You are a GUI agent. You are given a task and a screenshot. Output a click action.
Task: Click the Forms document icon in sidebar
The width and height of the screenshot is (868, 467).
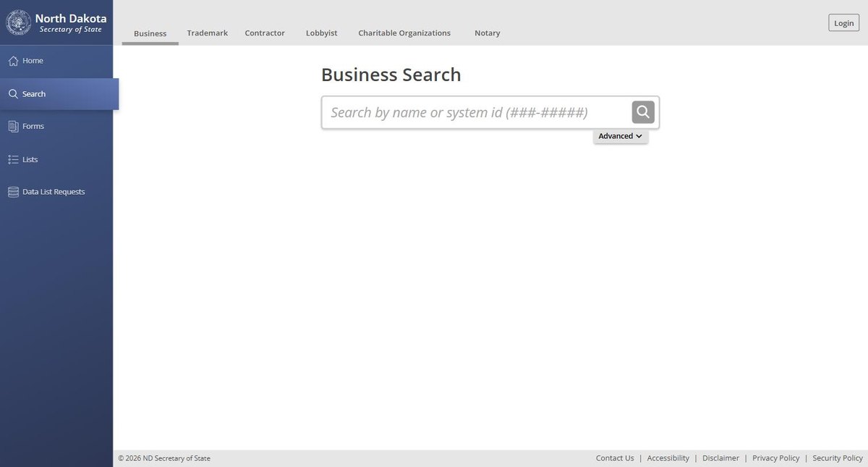[x=13, y=127]
